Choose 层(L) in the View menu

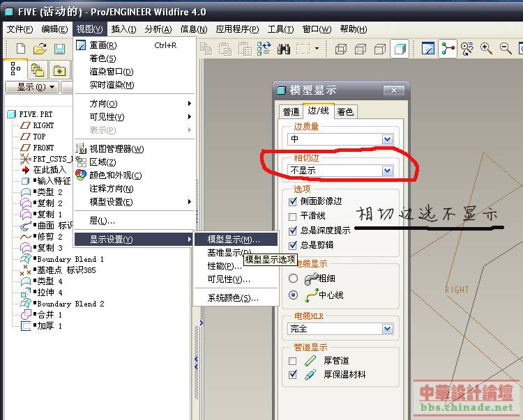click(x=102, y=221)
